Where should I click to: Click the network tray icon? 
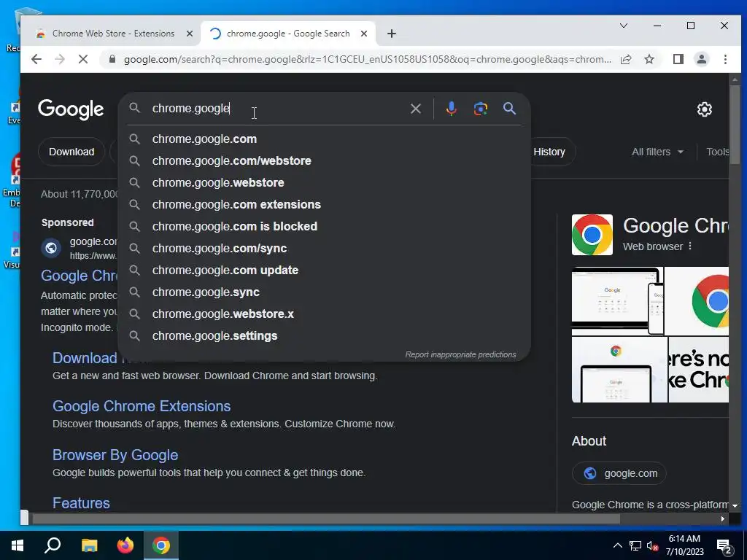[635, 545]
